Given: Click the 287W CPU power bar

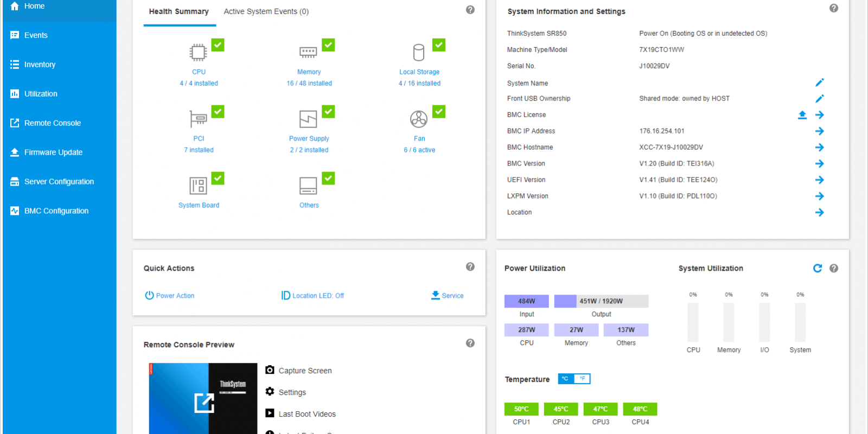Looking at the screenshot, I should pos(527,330).
